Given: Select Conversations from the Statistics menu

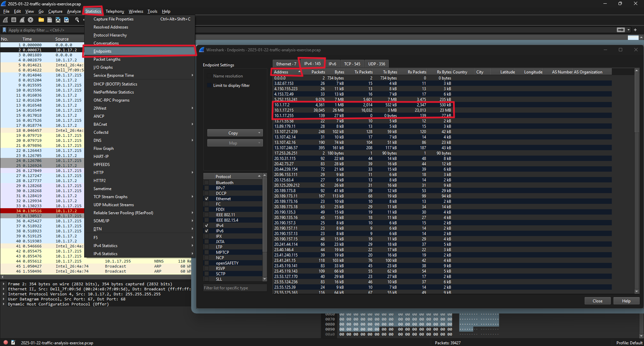Looking at the screenshot, I should point(106,43).
